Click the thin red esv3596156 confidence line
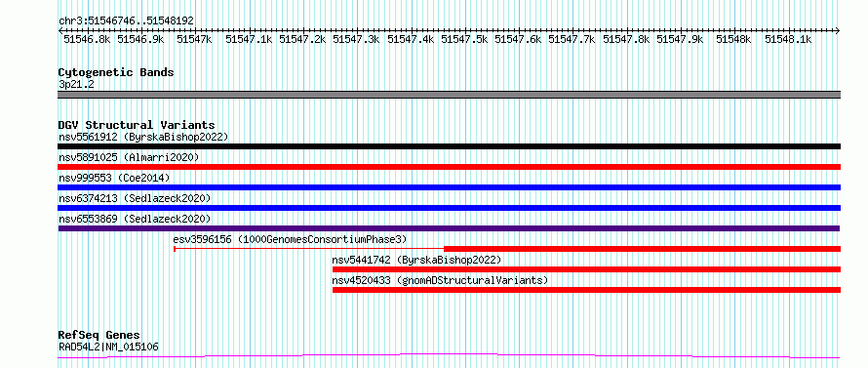 click(309, 249)
